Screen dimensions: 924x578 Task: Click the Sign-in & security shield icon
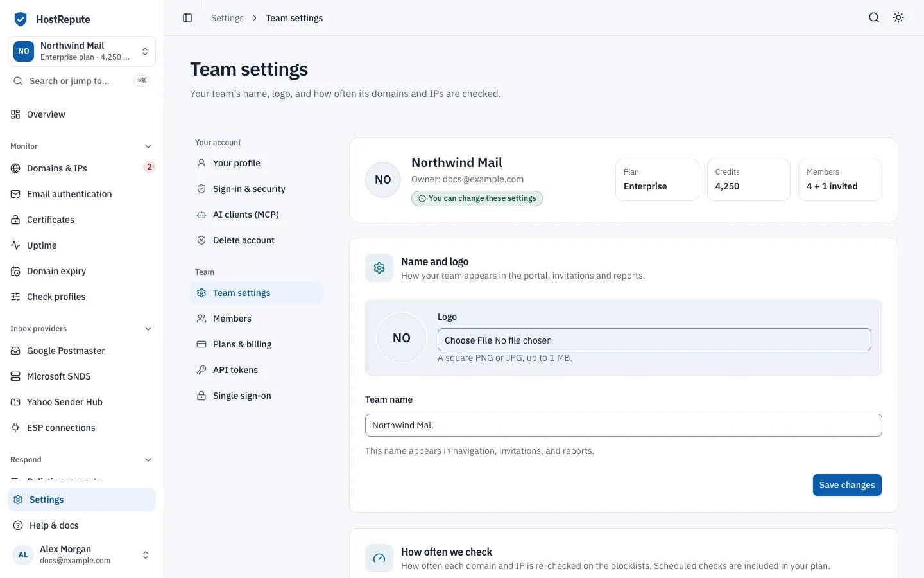tap(201, 189)
